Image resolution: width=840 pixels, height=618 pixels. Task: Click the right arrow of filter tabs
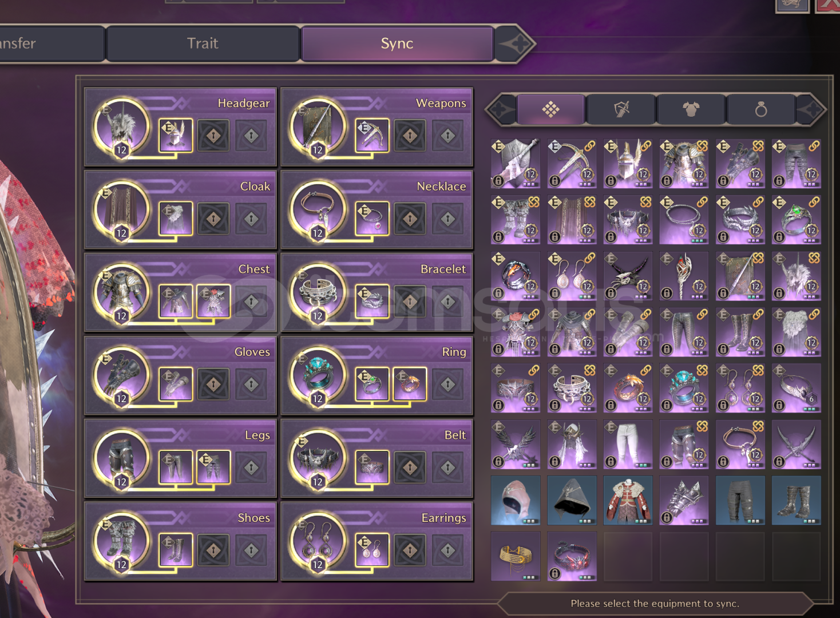pyautogui.click(x=810, y=109)
